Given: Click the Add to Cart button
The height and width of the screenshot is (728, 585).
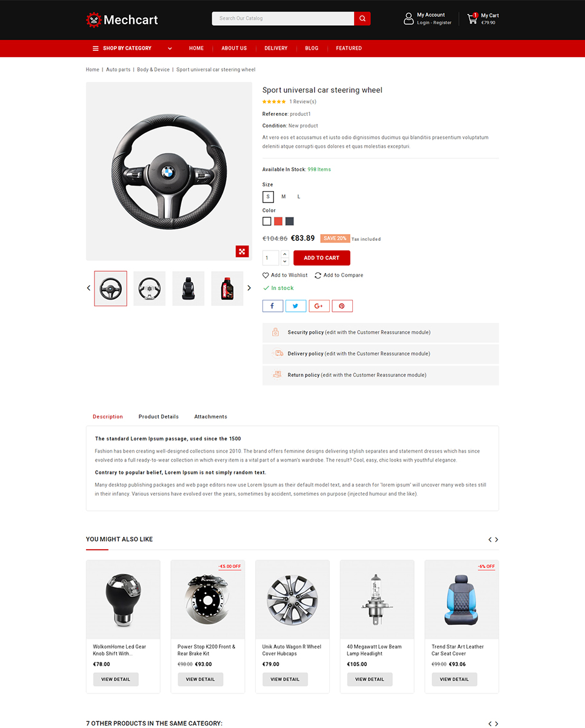Looking at the screenshot, I should [322, 258].
